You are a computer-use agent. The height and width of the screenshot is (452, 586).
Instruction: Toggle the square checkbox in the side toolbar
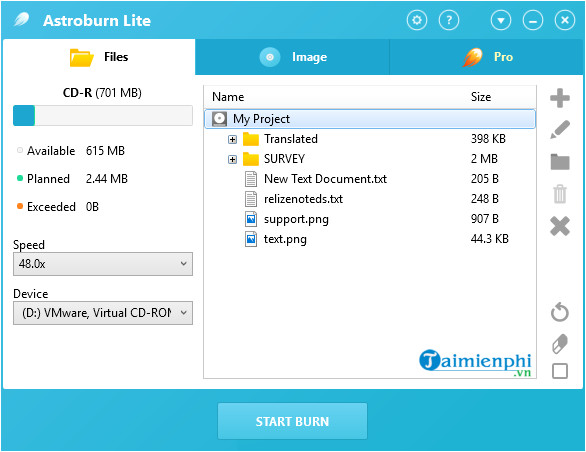pos(560,371)
